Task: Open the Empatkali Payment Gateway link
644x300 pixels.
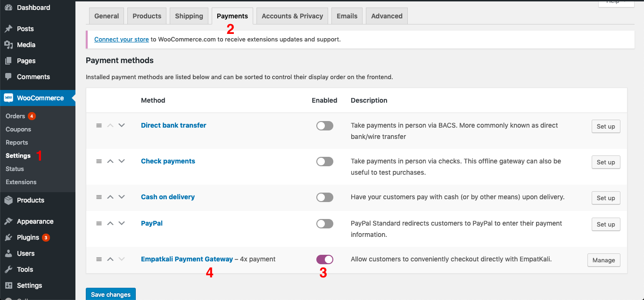Action: [187, 259]
